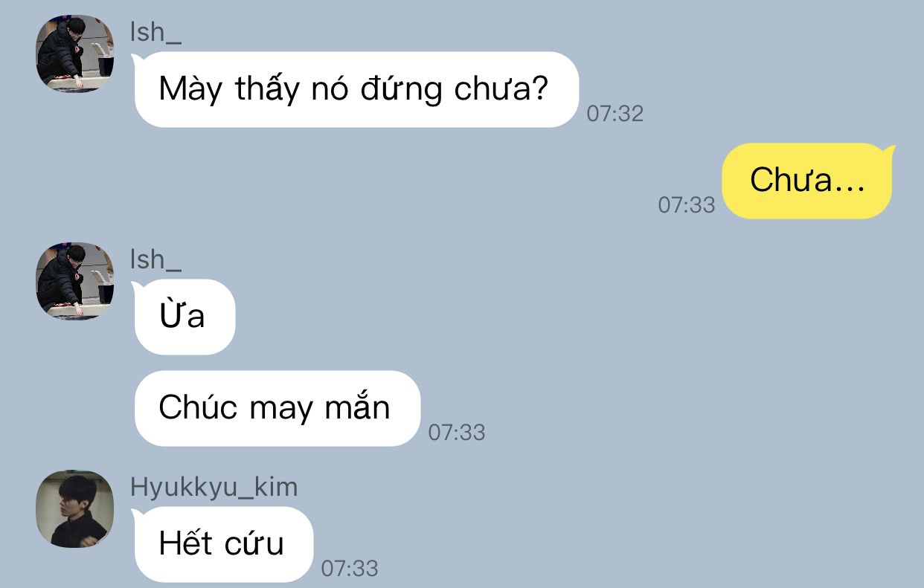This screenshot has width=924, height=588.
Task: Open lsh_ avatar beside the "Ừa" message
Action: (x=75, y=281)
